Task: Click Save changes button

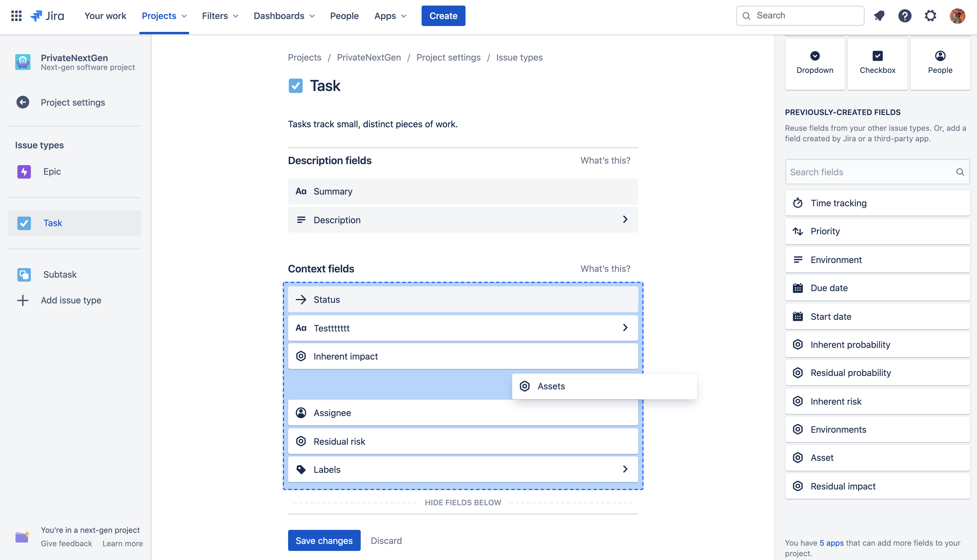Action: (324, 540)
